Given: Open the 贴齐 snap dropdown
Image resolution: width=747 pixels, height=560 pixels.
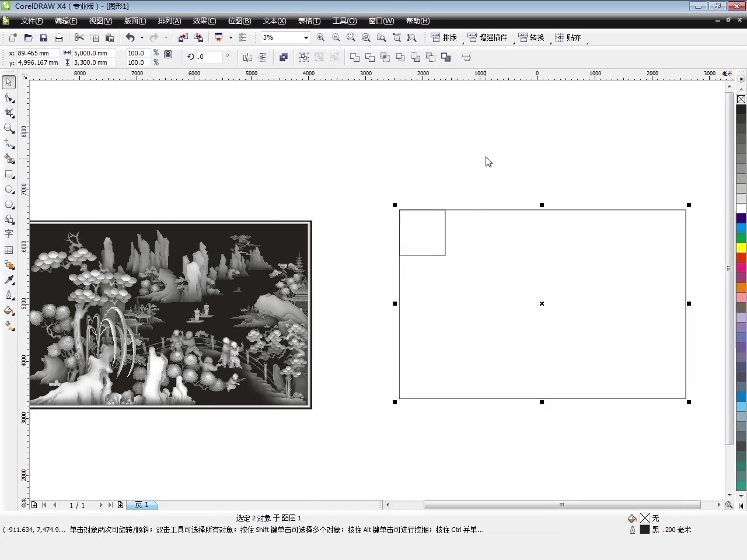Looking at the screenshot, I should (568, 37).
